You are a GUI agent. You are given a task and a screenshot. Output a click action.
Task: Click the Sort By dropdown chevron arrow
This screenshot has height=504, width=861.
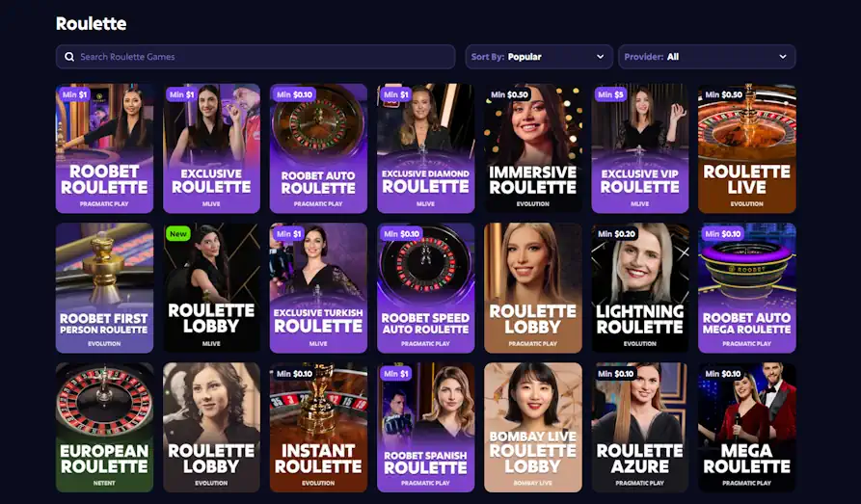(x=600, y=57)
